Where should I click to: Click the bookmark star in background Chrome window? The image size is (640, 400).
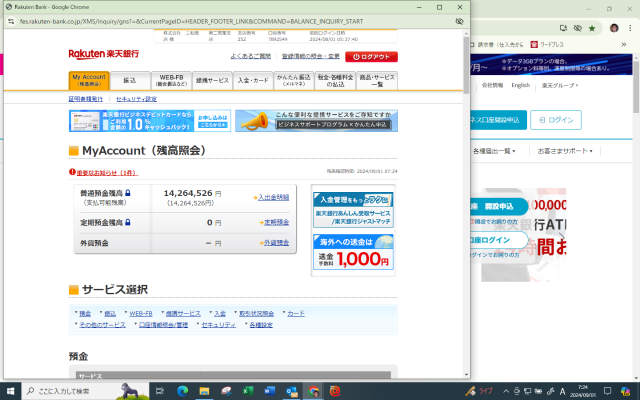592,28
